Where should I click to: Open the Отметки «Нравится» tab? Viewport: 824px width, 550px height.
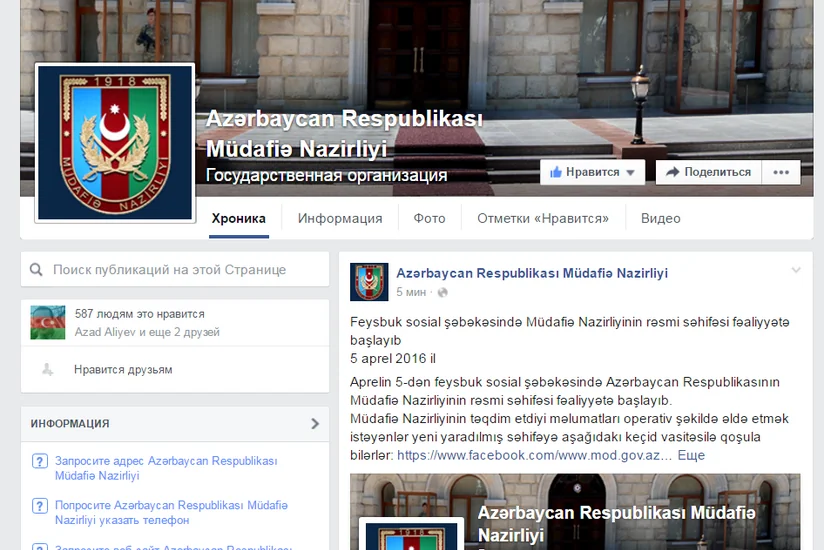coord(543,219)
